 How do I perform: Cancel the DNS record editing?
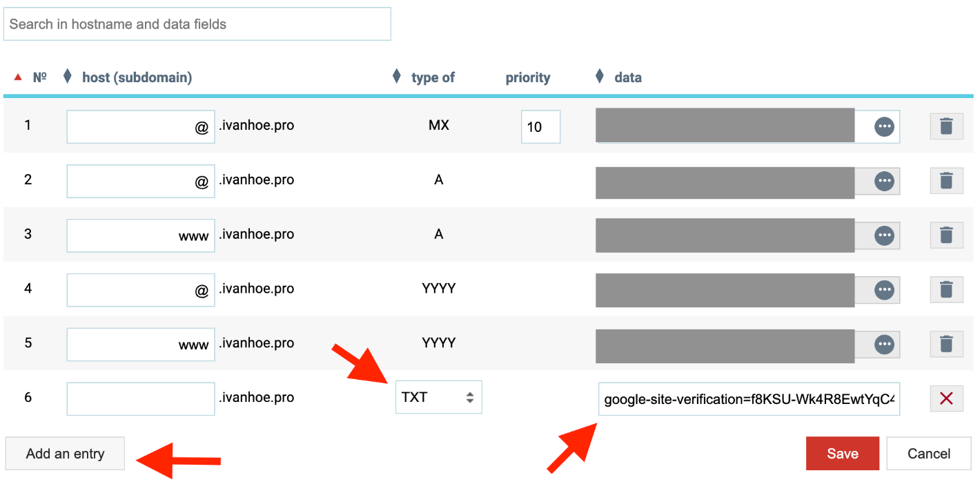click(928, 454)
